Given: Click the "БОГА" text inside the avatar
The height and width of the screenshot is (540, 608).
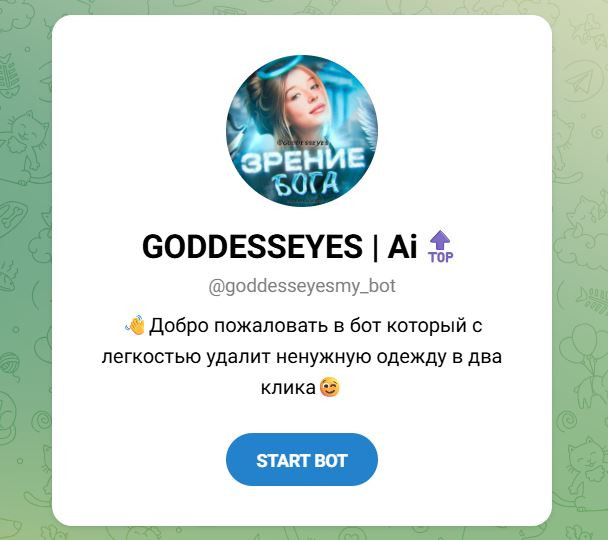Looking at the screenshot, I should 306,183.
